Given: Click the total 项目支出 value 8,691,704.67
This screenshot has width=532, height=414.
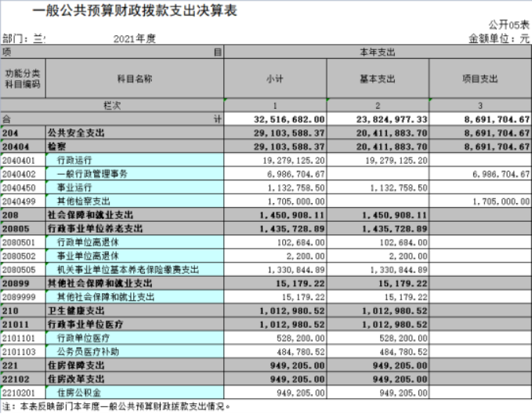Looking at the screenshot, I should pyautogui.click(x=480, y=119).
